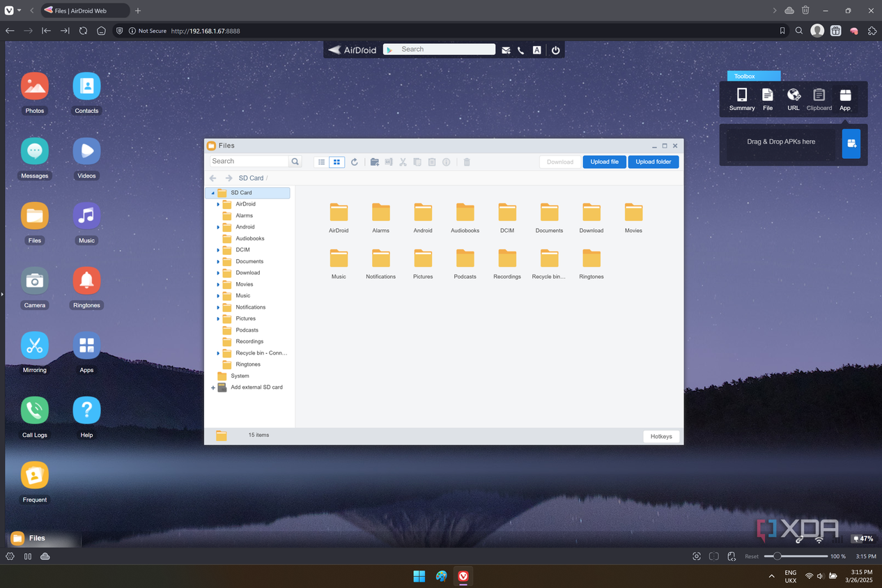Refresh the Files window listing
This screenshot has width=882, height=588.
[354, 162]
